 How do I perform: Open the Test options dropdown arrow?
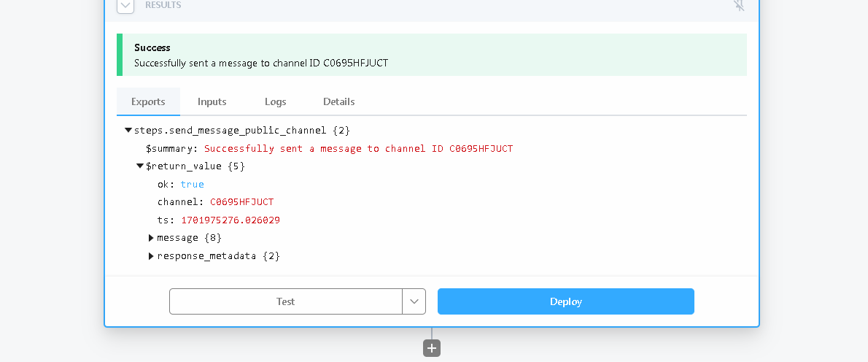tap(414, 301)
